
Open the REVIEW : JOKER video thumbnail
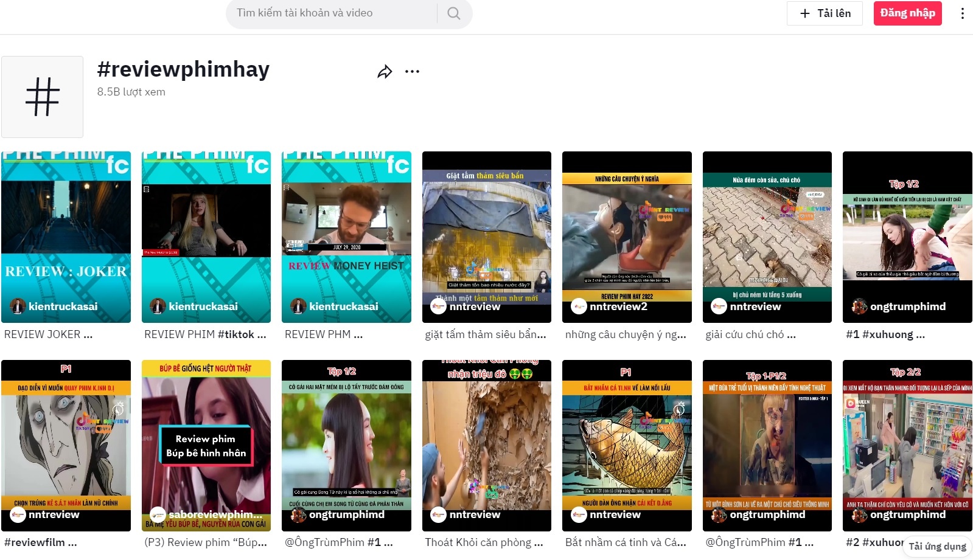click(x=66, y=237)
